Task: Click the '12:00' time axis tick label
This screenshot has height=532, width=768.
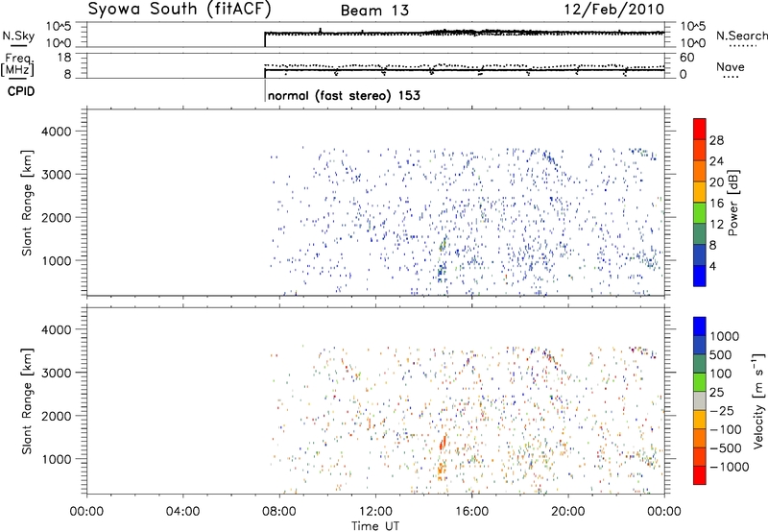Action: [375, 512]
